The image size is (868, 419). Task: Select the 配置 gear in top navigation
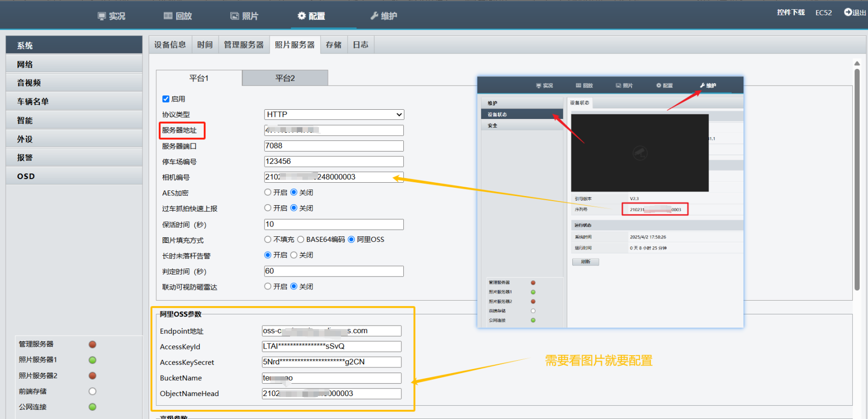click(x=302, y=16)
